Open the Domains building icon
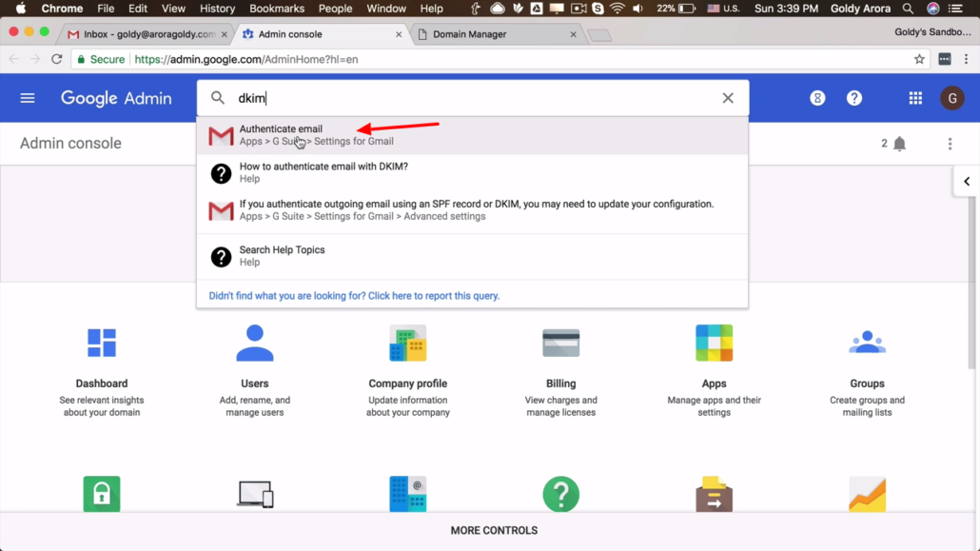Viewport: 980px width, 551px height. (407, 494)
